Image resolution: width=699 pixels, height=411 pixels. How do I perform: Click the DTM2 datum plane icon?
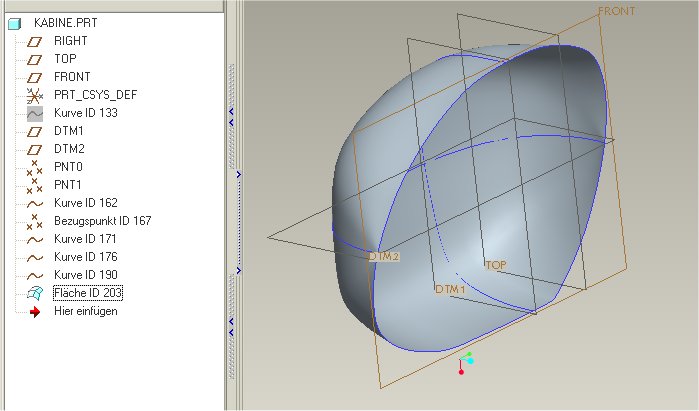[x=34, y=149]
